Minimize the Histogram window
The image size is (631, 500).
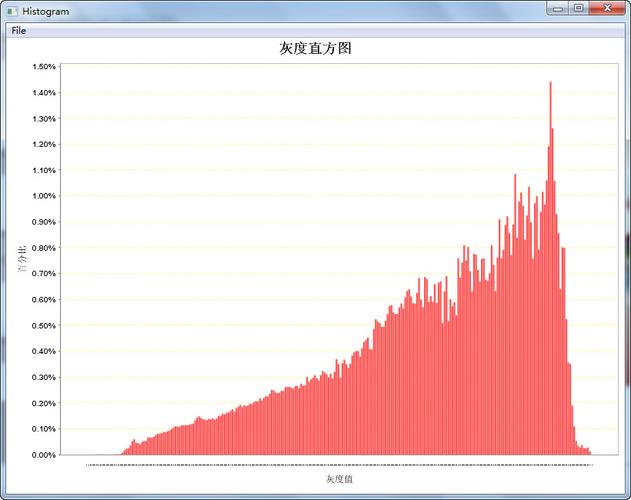coord(558,8)
